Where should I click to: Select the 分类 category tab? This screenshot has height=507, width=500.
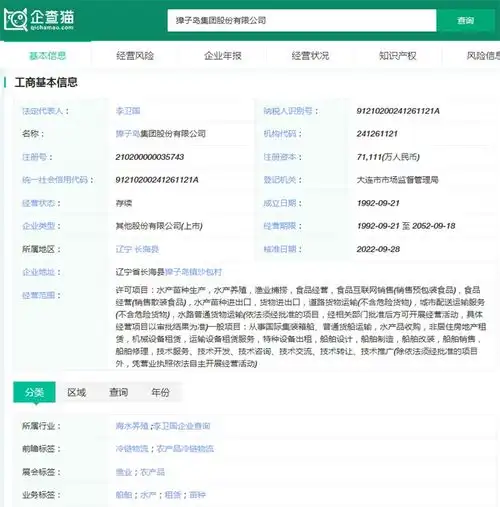tap(34, 392)
